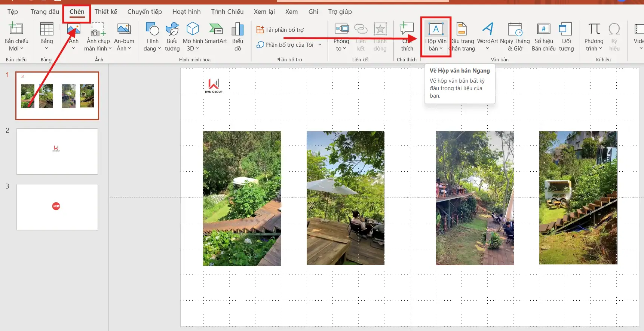Select the HVN GROUP logo on slide
Screen dimensions: 644x331
coord(214,86)
